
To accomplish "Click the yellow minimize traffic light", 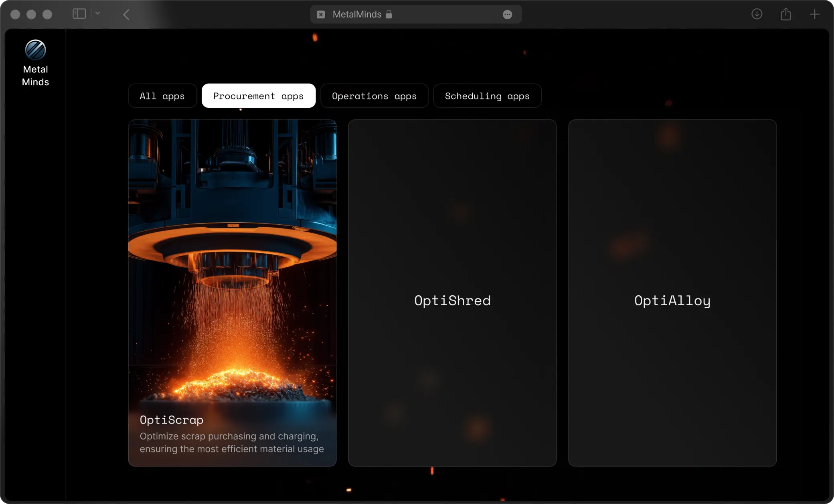I will click(x=31, y=14).
